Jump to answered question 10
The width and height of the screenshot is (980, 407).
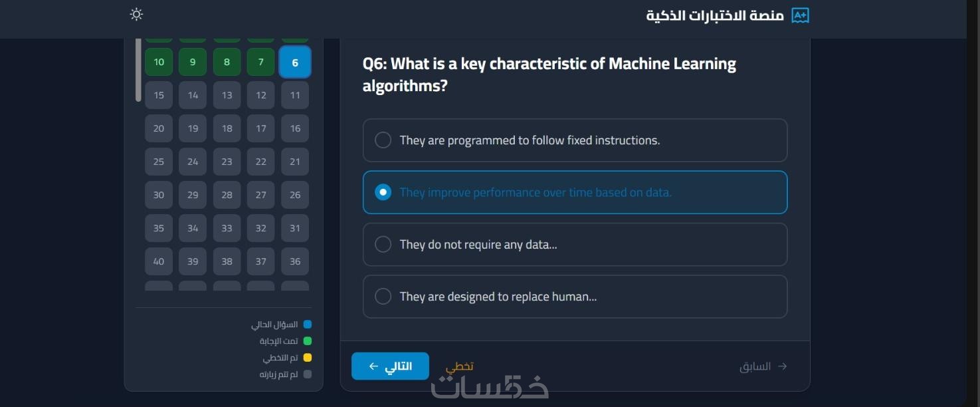tap(159, 62)
